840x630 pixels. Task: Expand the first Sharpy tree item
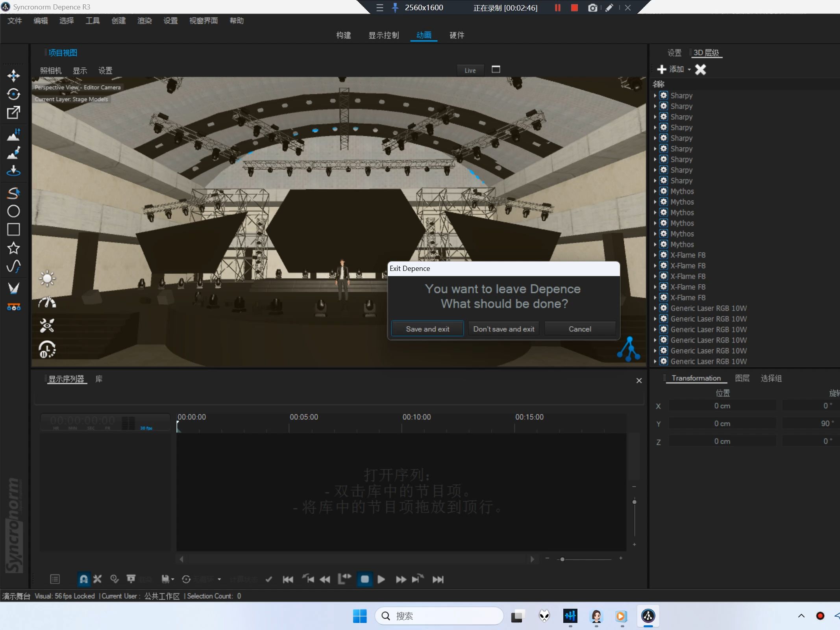655,96
